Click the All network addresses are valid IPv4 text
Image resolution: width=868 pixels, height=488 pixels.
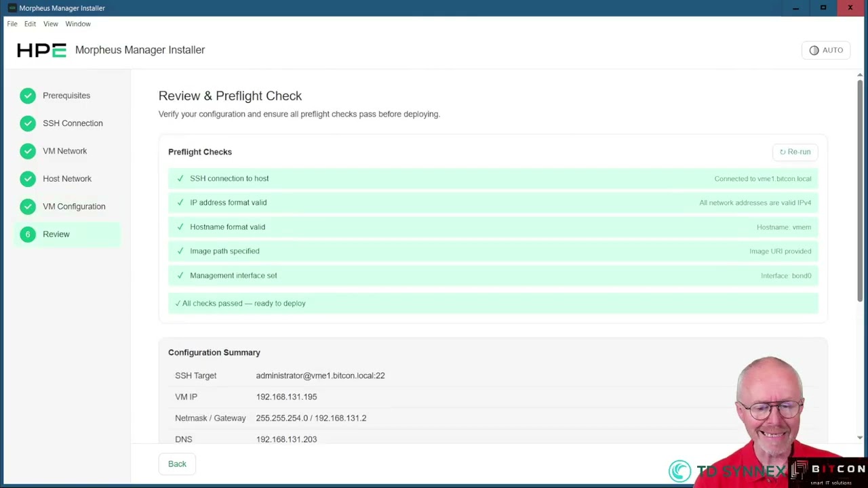tap(755, 203)
